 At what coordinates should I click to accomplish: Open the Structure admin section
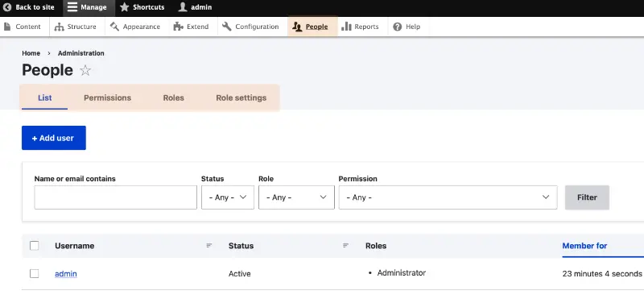76,27
